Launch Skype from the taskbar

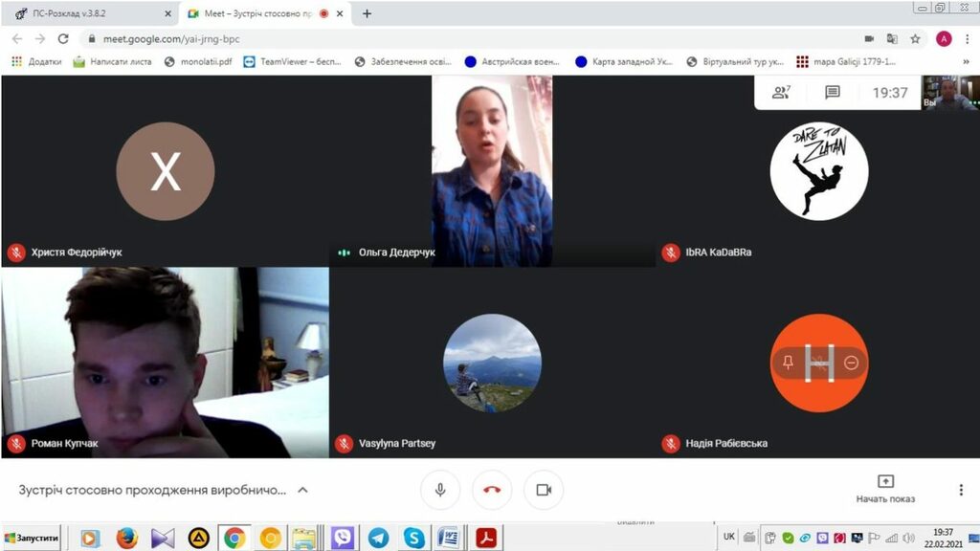[x=413, y=539]
